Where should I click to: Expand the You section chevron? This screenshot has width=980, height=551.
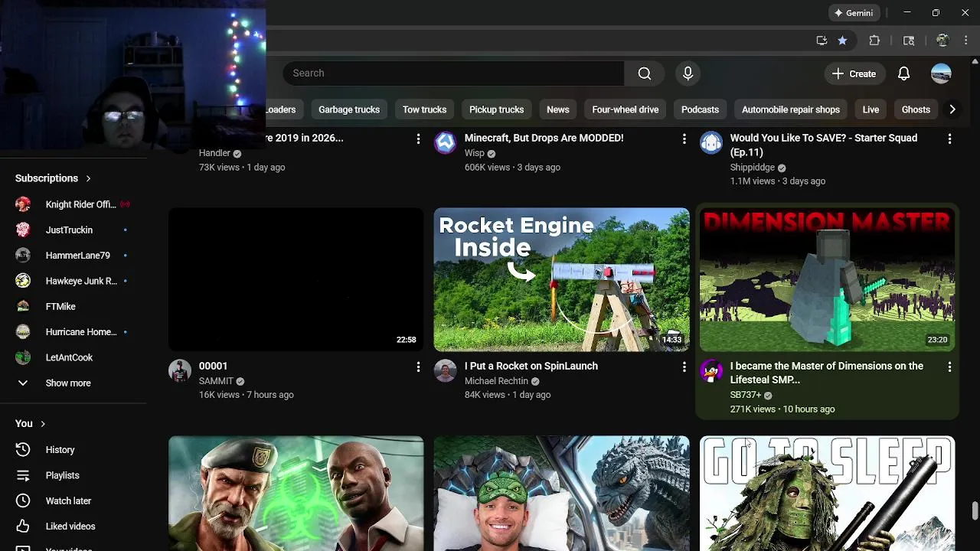43,424
